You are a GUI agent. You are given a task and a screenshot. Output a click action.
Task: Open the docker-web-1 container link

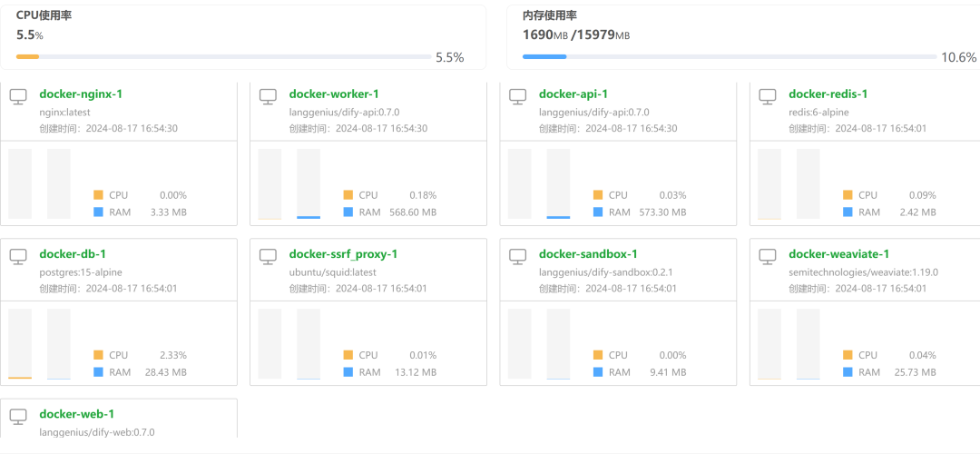(75, 414)
